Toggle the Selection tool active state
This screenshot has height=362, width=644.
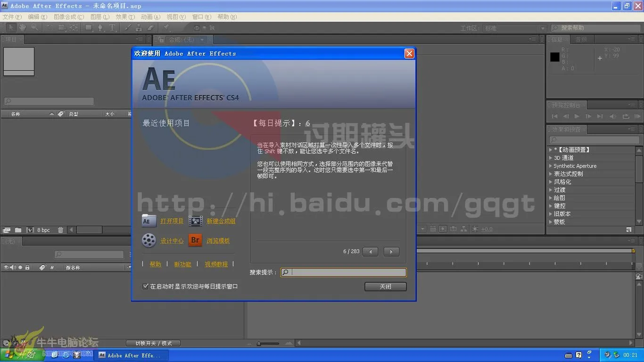[x=11, y=28]
